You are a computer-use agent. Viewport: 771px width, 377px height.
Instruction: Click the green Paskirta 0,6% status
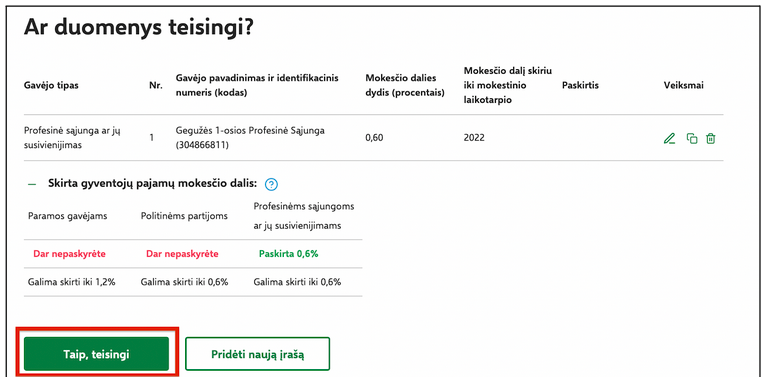point(289,254)
